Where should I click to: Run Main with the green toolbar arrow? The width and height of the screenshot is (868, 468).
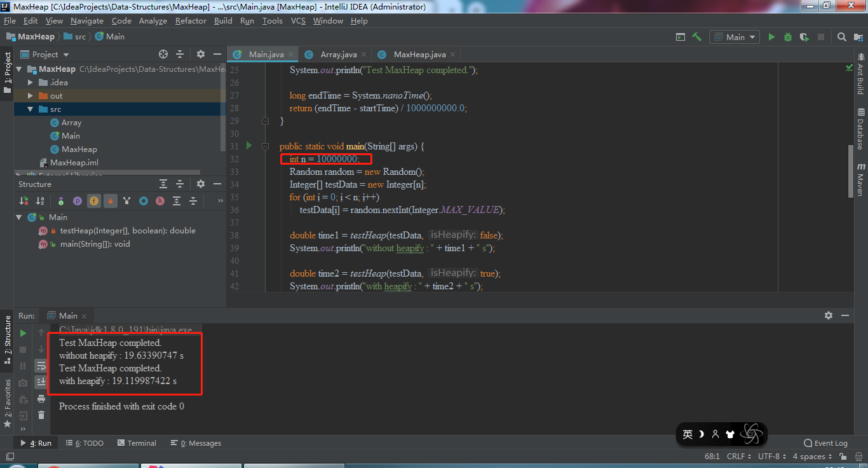pyautogui.click(x=771, y=37)
